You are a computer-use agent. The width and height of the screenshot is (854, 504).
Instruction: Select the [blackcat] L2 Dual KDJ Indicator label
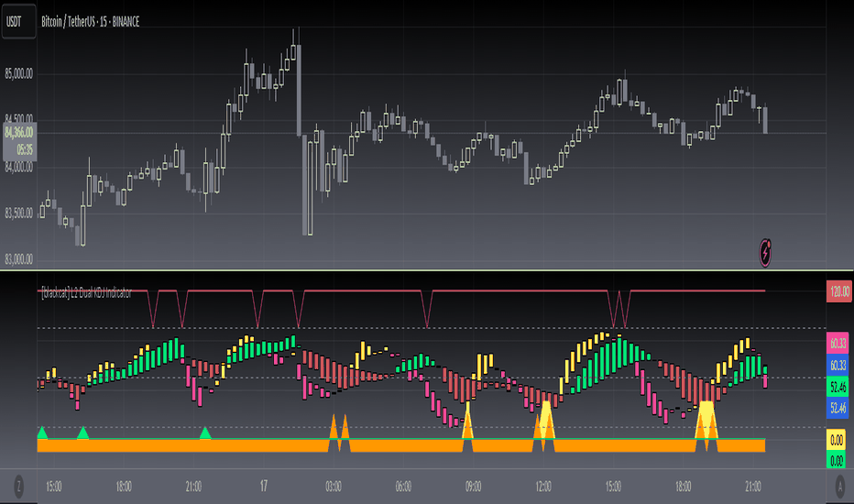pos(87,293)
